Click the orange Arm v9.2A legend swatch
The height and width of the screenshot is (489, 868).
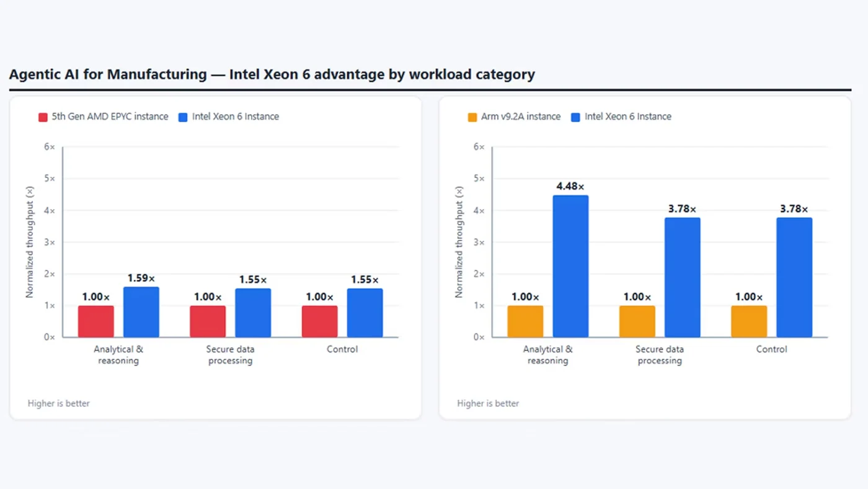pos(472,117)
